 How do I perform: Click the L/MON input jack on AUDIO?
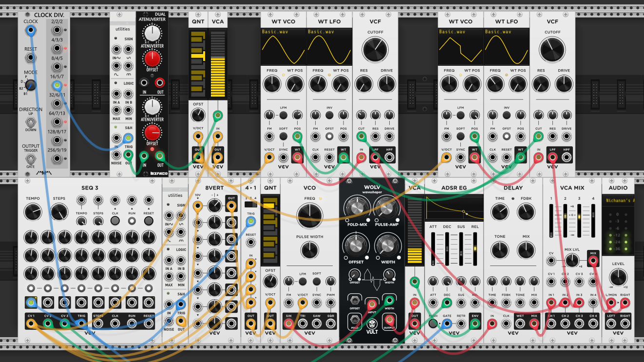point(611,302)
